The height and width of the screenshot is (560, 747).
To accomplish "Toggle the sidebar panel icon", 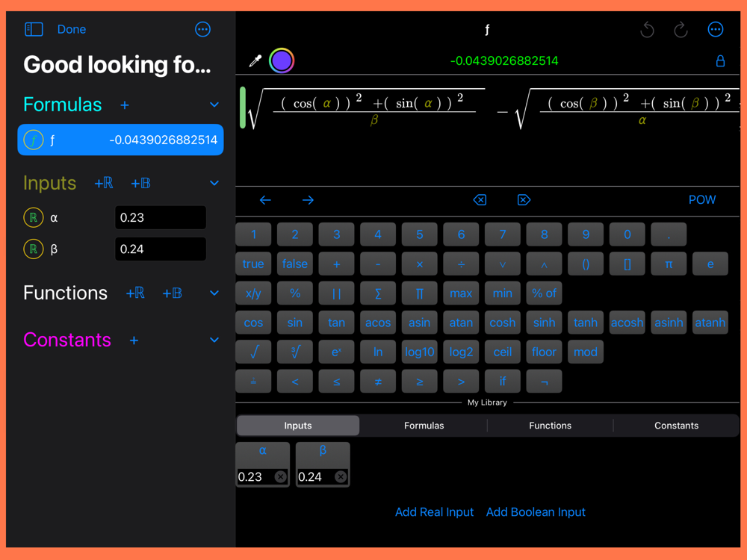I will (34, 30).
